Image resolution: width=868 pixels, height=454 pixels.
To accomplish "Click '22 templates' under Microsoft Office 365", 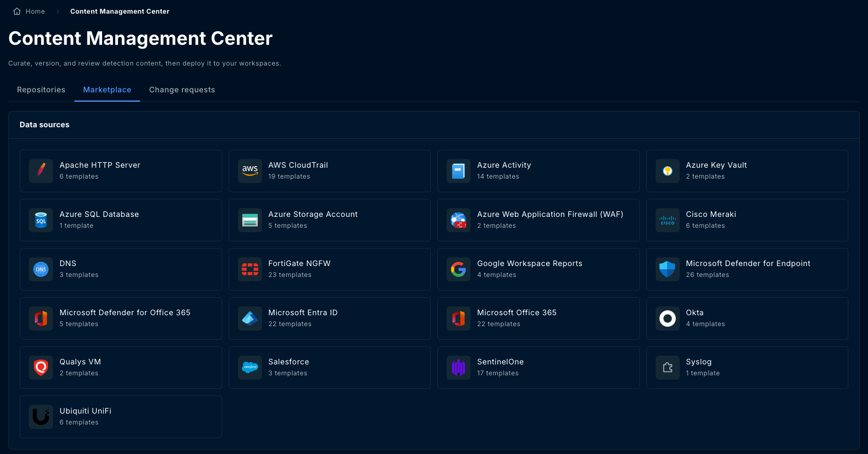I will click(498, 324).
